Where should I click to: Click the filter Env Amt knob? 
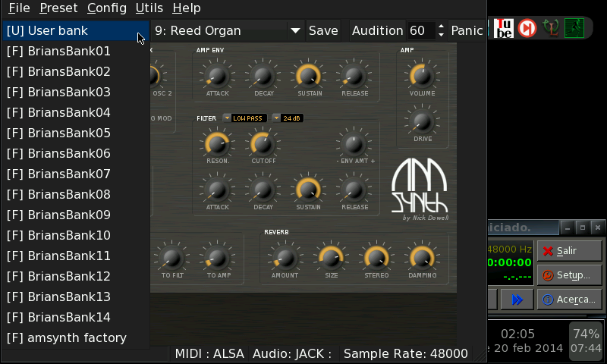tap(354, 144)
